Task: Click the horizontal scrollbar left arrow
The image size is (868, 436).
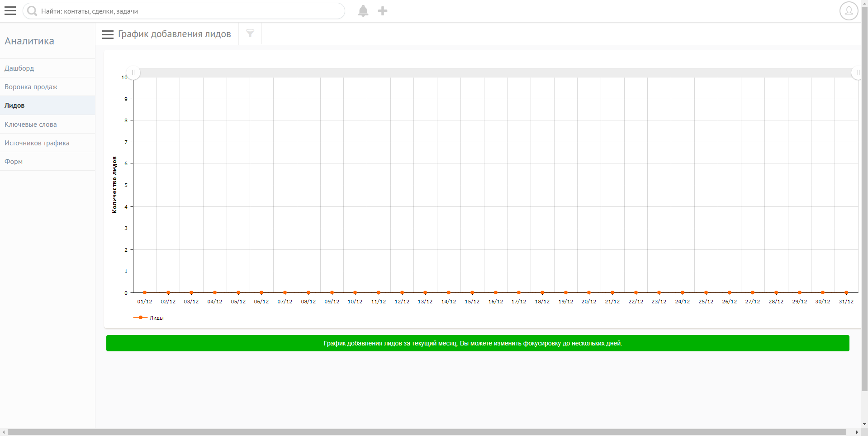Action: click(x=4, y=432)
